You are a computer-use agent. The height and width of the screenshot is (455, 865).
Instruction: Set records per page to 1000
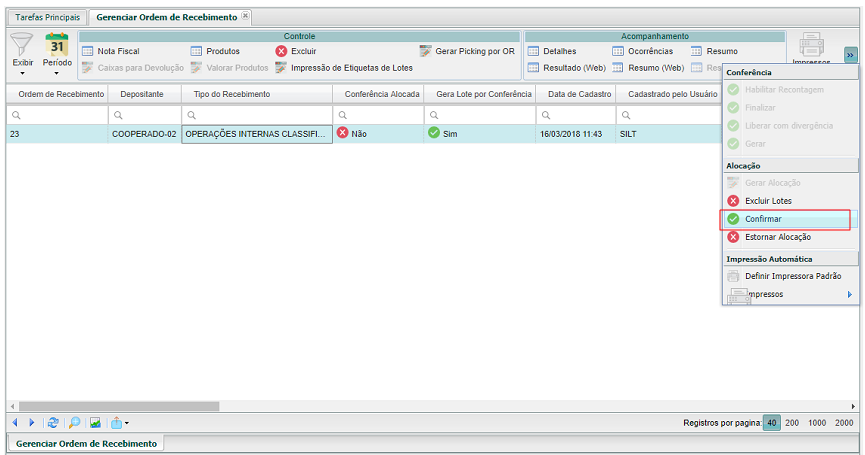tap(817, 423)
